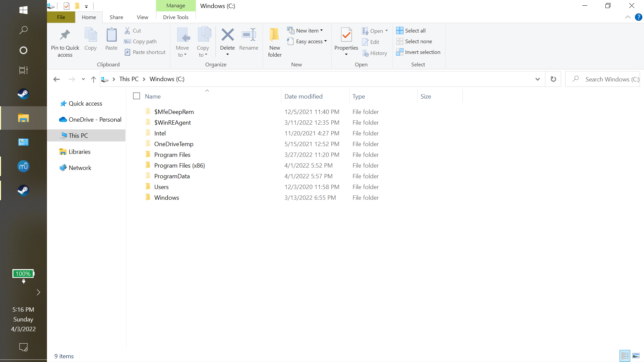
Task: Click Steam icon in taskbar
Action: (23, 94)
